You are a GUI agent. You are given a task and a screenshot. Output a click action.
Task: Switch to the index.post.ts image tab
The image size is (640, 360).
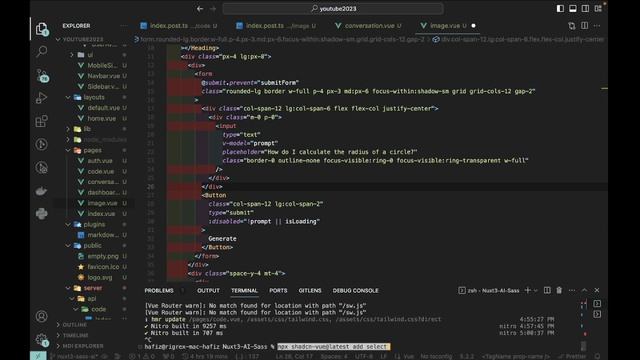click(x=277, y=26)
